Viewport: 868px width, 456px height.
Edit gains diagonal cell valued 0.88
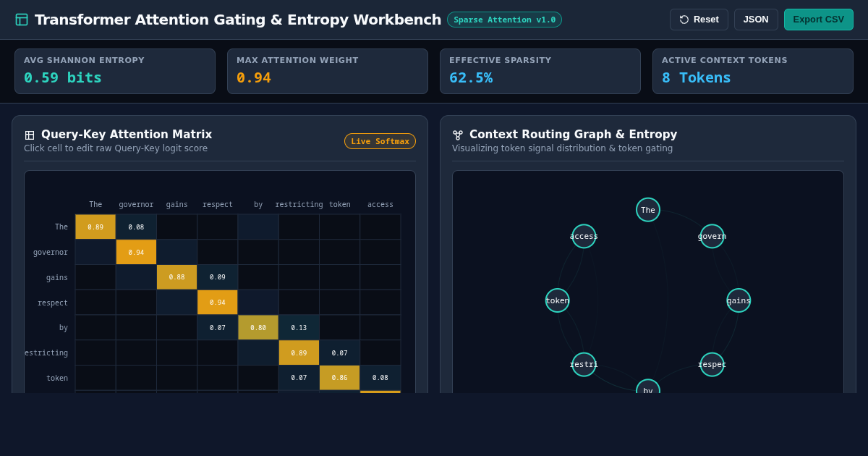(x=176, y=277)
